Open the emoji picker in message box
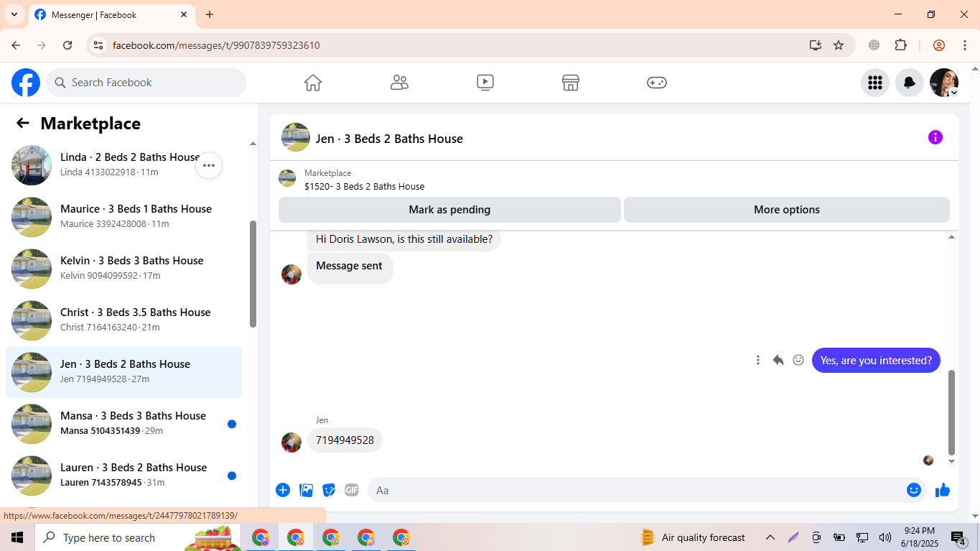Image resolution: width=980 pixels, height=551 pixels. click(914, 490)
